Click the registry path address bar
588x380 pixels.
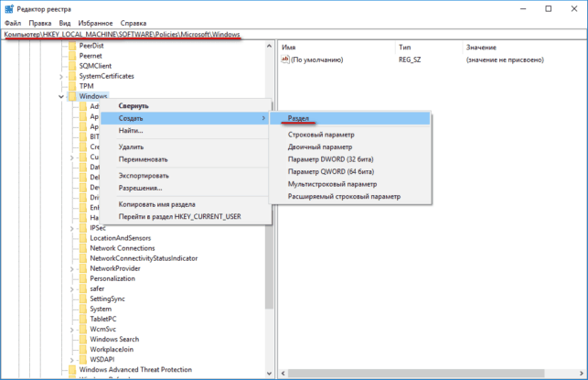[294, 35]
